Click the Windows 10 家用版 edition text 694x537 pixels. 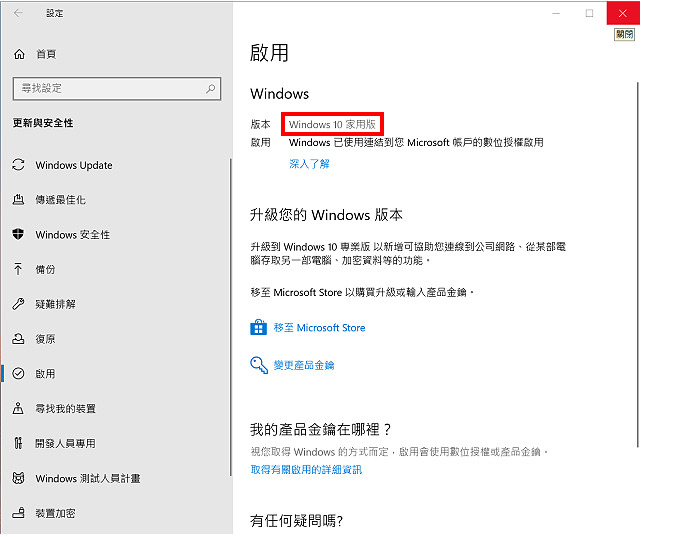(x=332, y=124)
